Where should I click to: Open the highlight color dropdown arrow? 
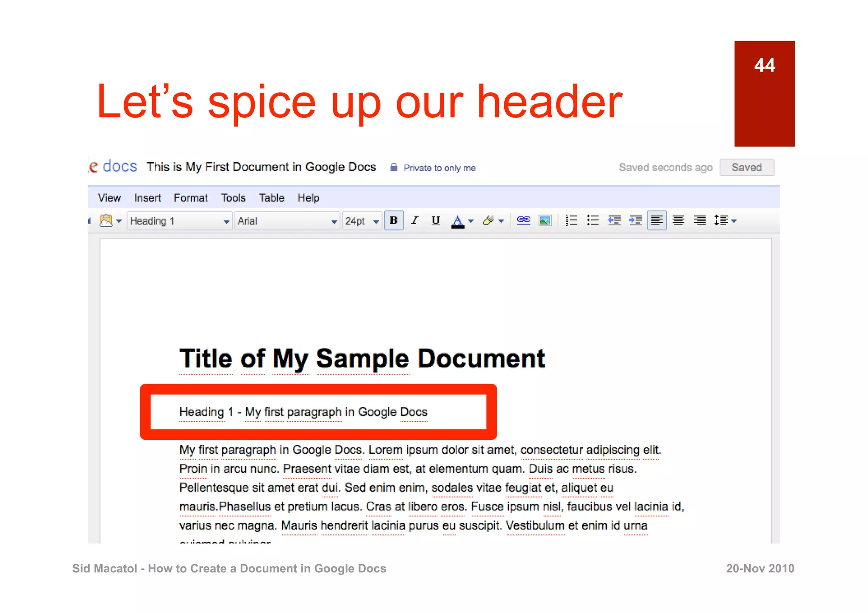[x=501, y=221]
